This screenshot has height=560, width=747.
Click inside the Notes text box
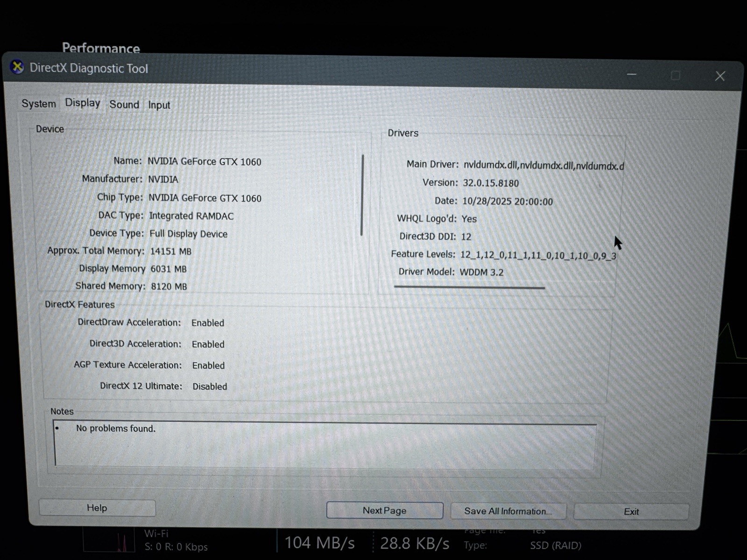click(325, 445)
